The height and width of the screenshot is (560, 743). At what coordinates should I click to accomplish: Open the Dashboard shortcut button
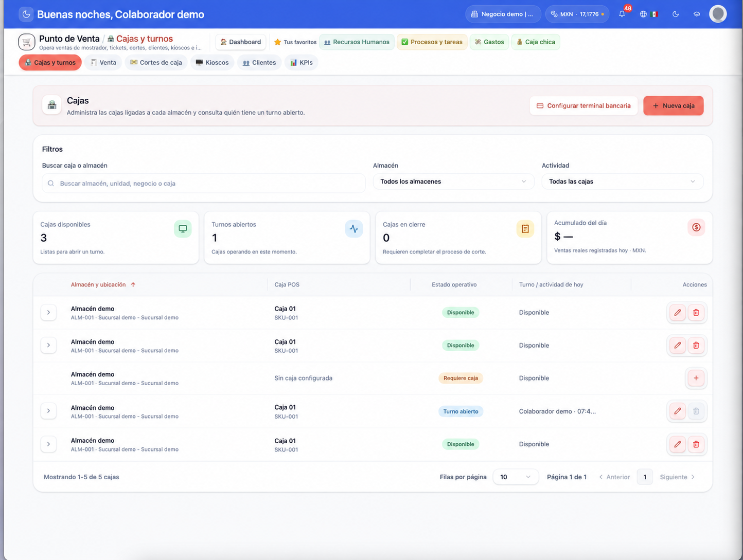click(241, 42)
